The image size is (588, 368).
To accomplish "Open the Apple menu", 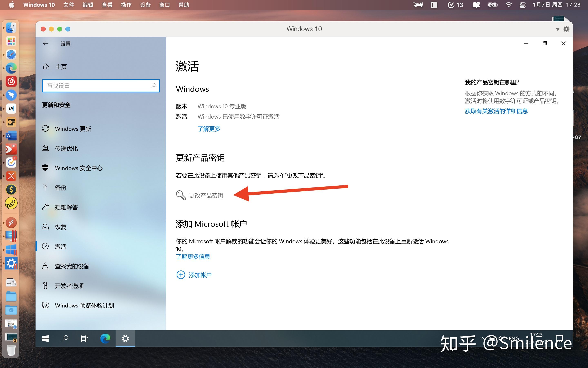I will click(x=11, y=5).
